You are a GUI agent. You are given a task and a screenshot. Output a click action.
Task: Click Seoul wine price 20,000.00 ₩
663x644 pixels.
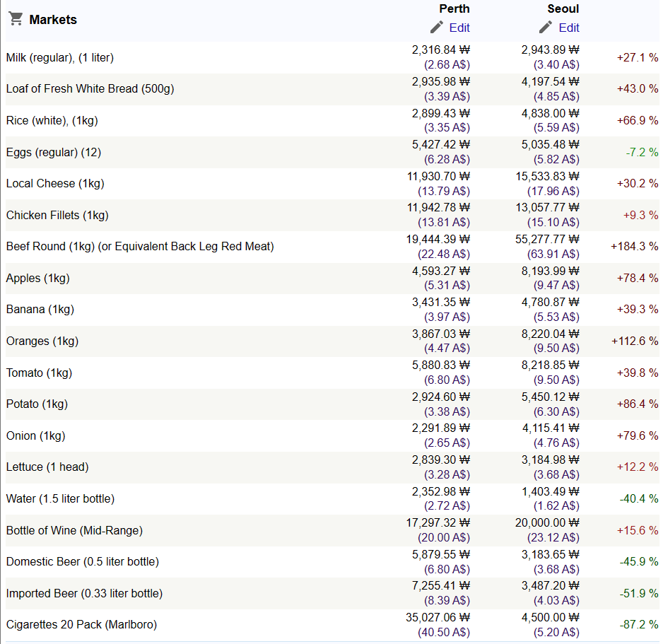(x=547, y=523)
